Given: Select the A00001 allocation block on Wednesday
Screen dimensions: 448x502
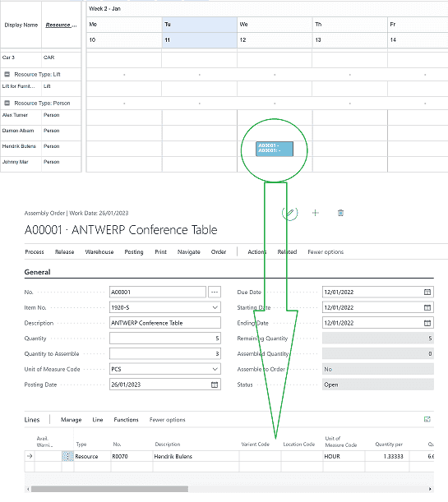Looking at the screenshot, I should 275,149.
